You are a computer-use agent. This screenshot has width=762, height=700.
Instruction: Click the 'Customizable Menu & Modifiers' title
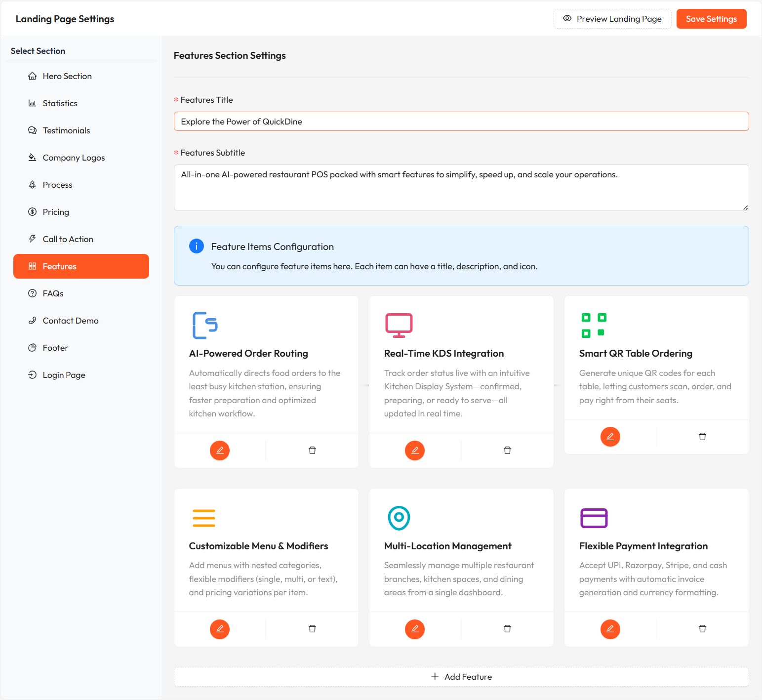[x=258, y=546]
